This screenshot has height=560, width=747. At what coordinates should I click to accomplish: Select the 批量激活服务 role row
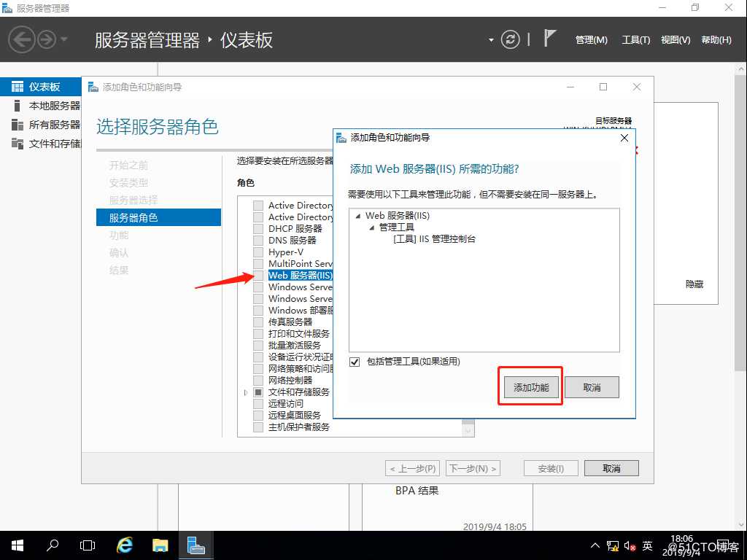[295, 345]
